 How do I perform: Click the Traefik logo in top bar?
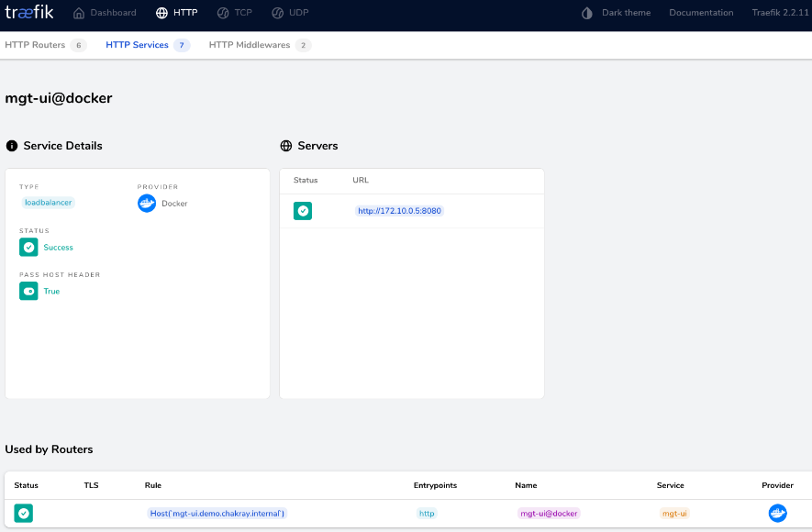click(x=28, y=13)
